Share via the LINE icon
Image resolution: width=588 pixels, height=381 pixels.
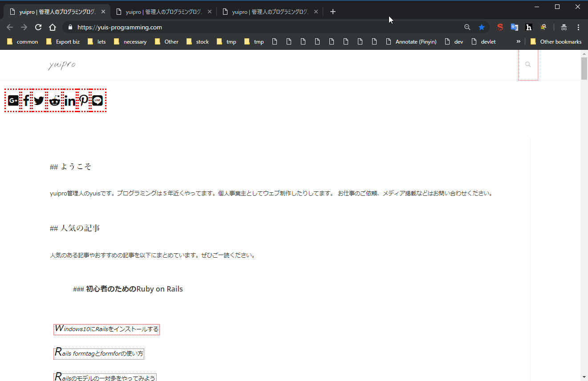click(x=97, y=101)
